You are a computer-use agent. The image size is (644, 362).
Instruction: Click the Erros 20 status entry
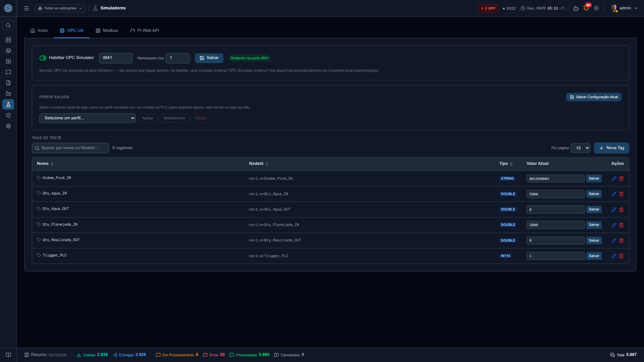[x=214, y=355]
